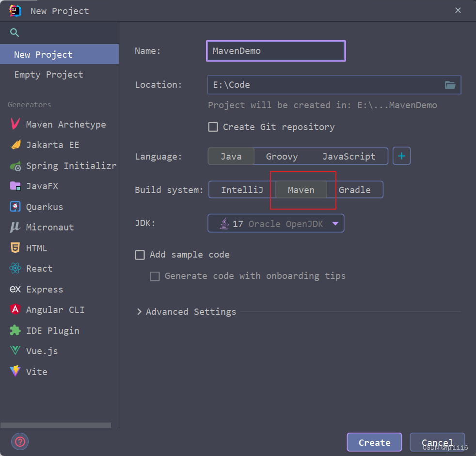
Task: Add another language with plus button
Action: [x=401, y=156]
